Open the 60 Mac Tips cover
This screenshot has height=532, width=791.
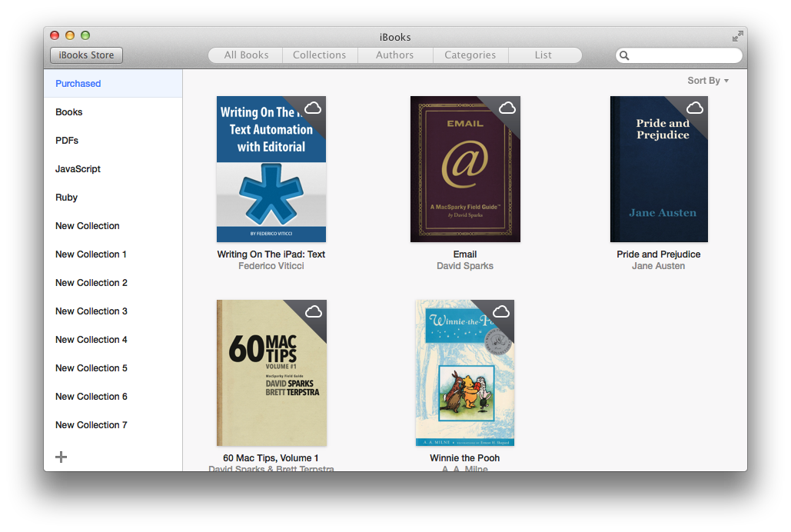click(271, 373)
